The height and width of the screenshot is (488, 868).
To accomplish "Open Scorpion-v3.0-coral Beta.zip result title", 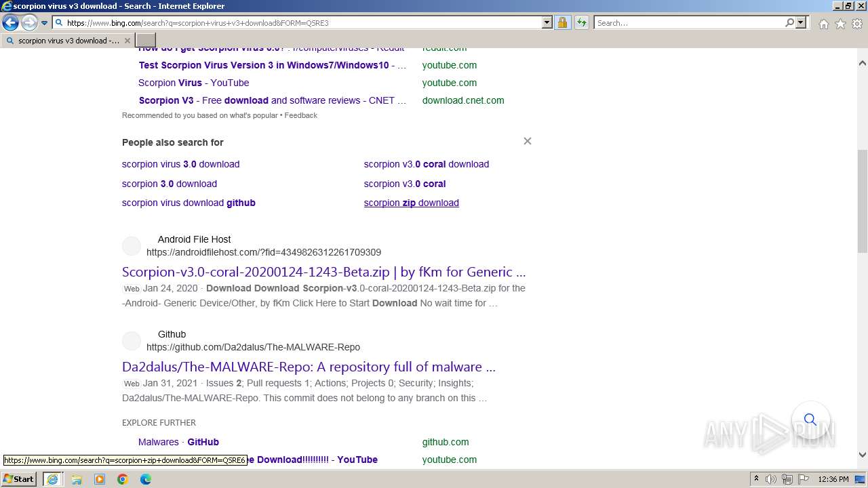I will coord(324,272).
